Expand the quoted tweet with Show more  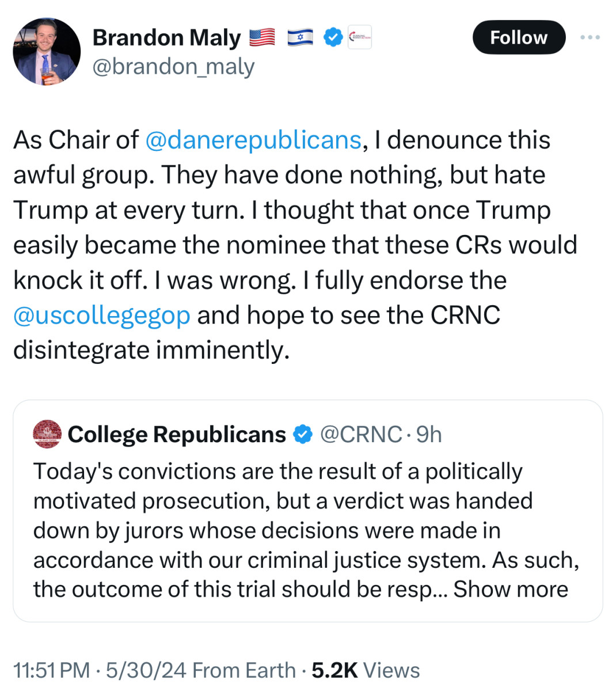(x=511, y=589)
